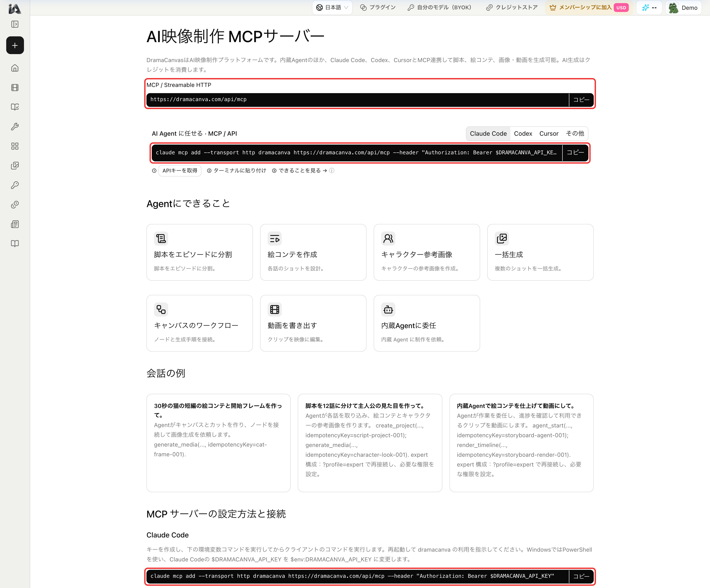Open the クレジットストア menu item

pyautogui.click(x=512, y=8)
